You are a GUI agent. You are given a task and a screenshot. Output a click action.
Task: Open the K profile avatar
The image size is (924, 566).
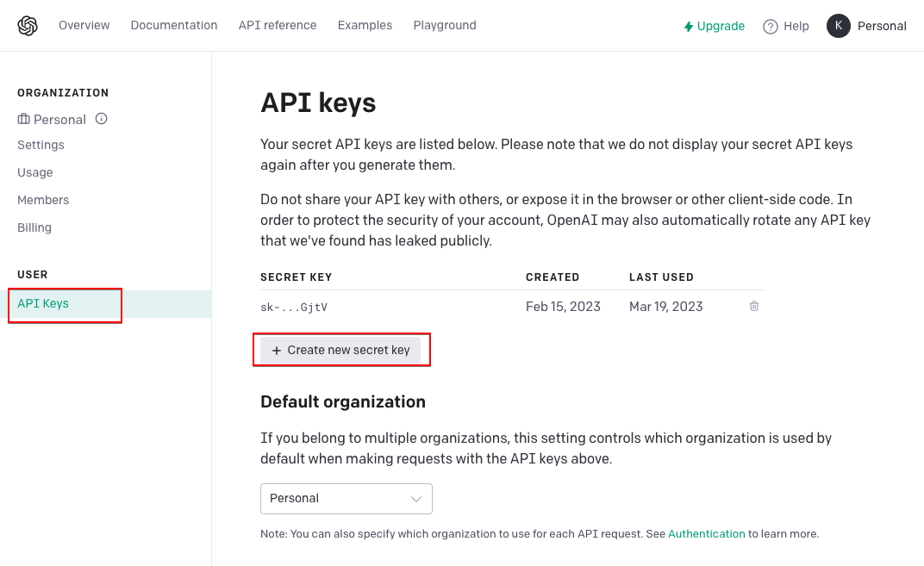(838, 26)
